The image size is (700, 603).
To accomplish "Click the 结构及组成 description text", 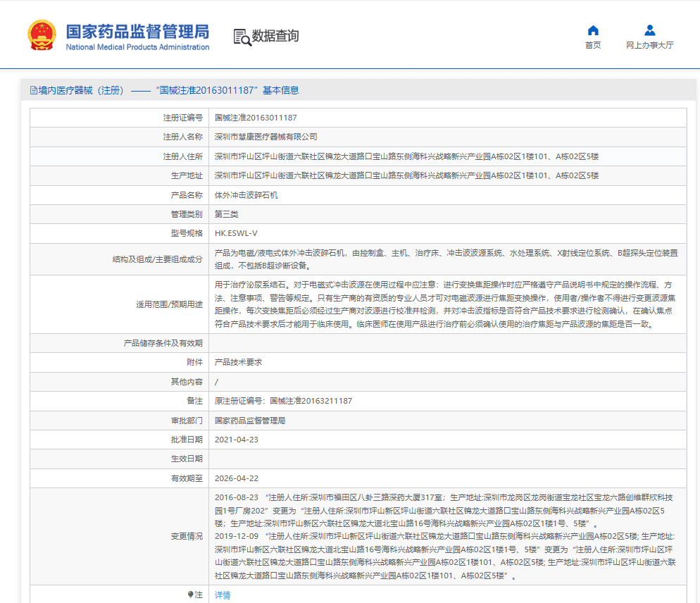I will [446, 259].
